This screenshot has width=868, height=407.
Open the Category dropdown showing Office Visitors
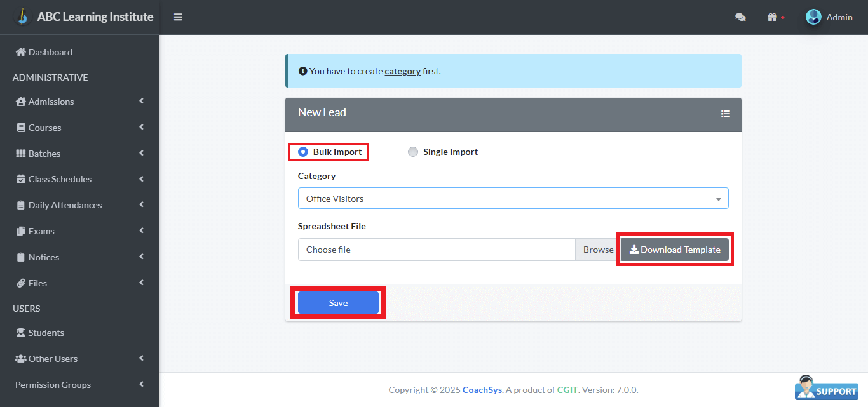click(x=513, y=198)
